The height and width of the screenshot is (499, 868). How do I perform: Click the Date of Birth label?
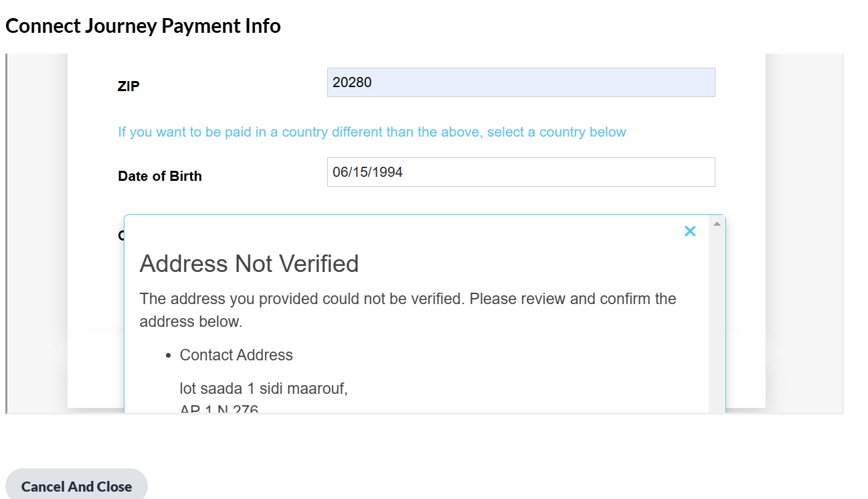click(160, 176)
